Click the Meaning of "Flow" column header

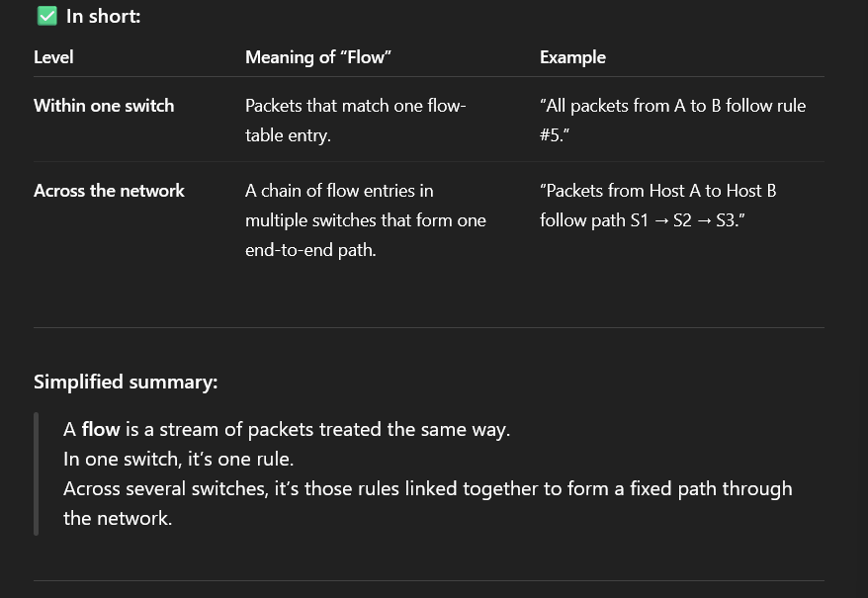[x=318, y=57]
